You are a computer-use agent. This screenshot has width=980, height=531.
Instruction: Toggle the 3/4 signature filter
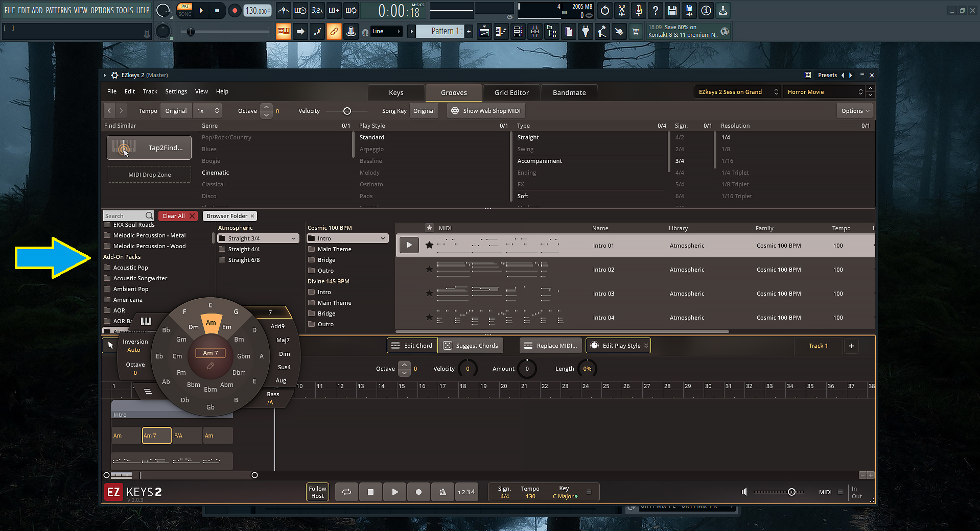680,161
